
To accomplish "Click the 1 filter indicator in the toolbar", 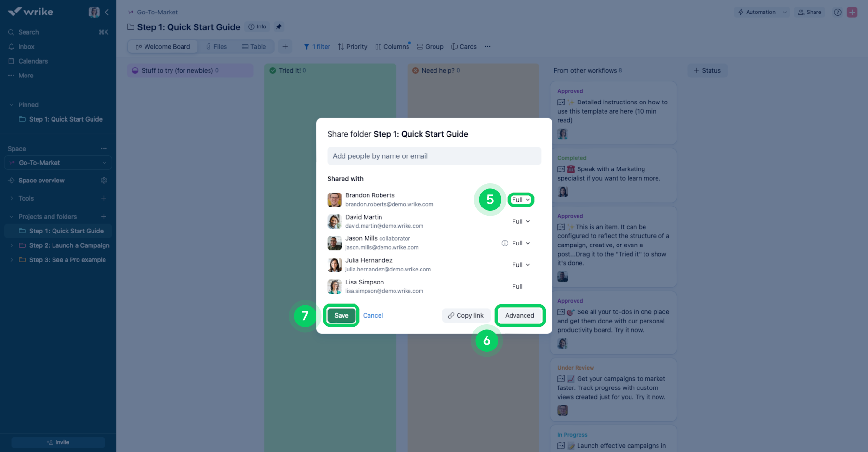I will coord(316,46).
